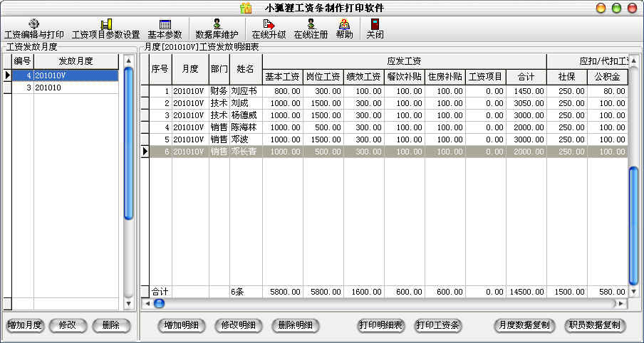Click left arrow of horizontal scrollbar
Image resolution: width=644 pixels, height=343 pixels.
click(x=147, y=304)
